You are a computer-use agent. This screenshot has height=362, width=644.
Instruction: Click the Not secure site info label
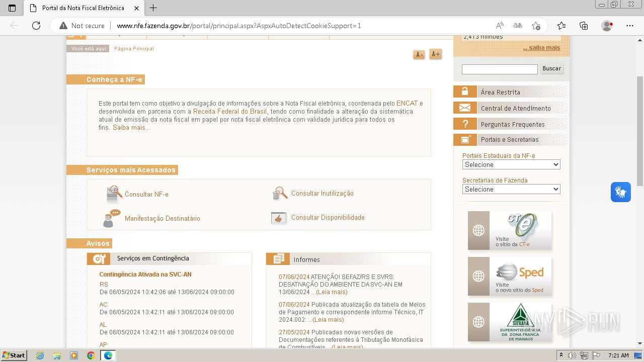82,26
